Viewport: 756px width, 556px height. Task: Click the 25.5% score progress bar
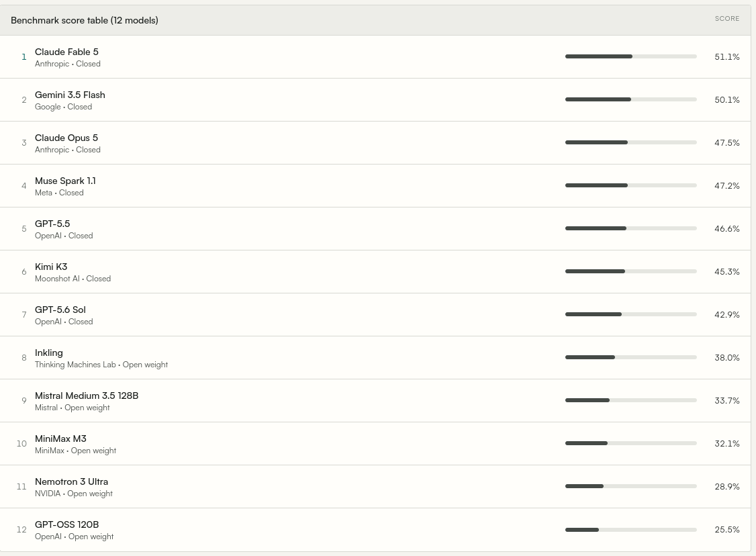[x=630, y=530]
